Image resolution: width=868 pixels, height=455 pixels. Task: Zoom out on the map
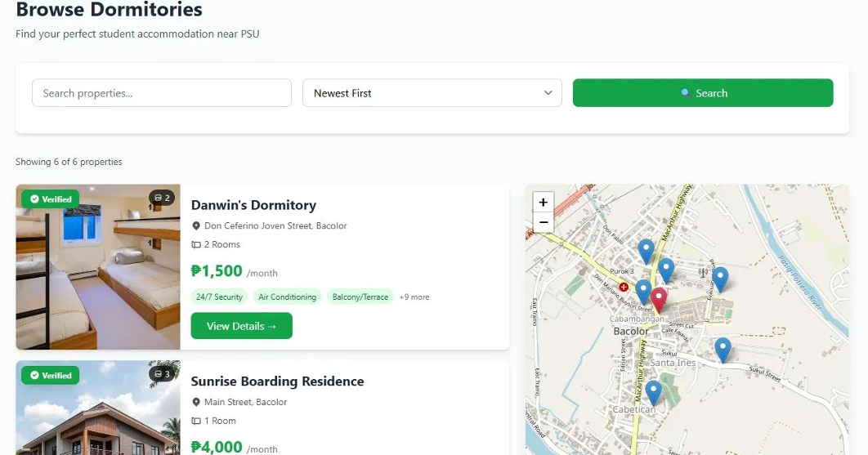click(543, 222)
